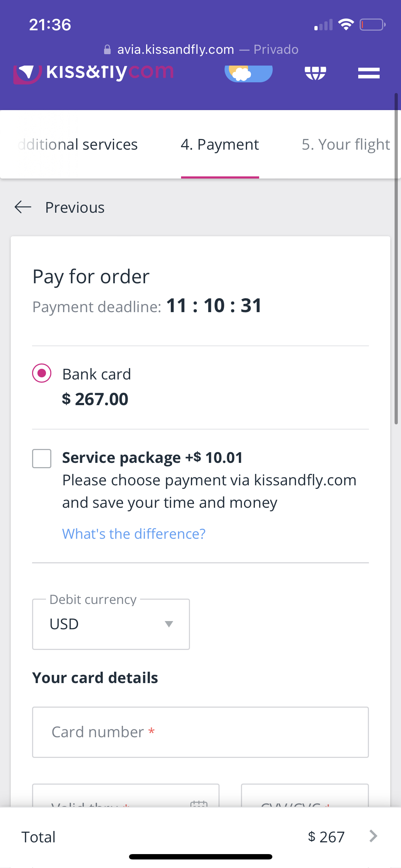Click the Card number input field

point(200,732)
